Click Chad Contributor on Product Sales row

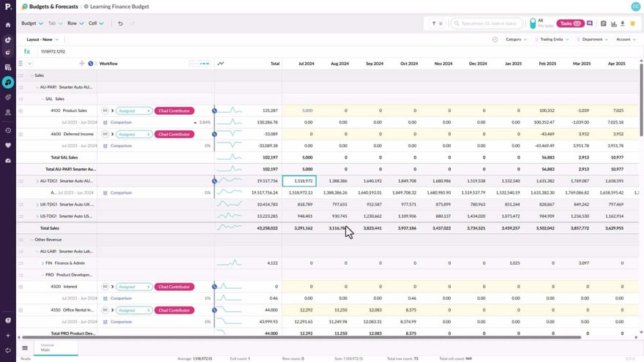[x=174, y=110]
